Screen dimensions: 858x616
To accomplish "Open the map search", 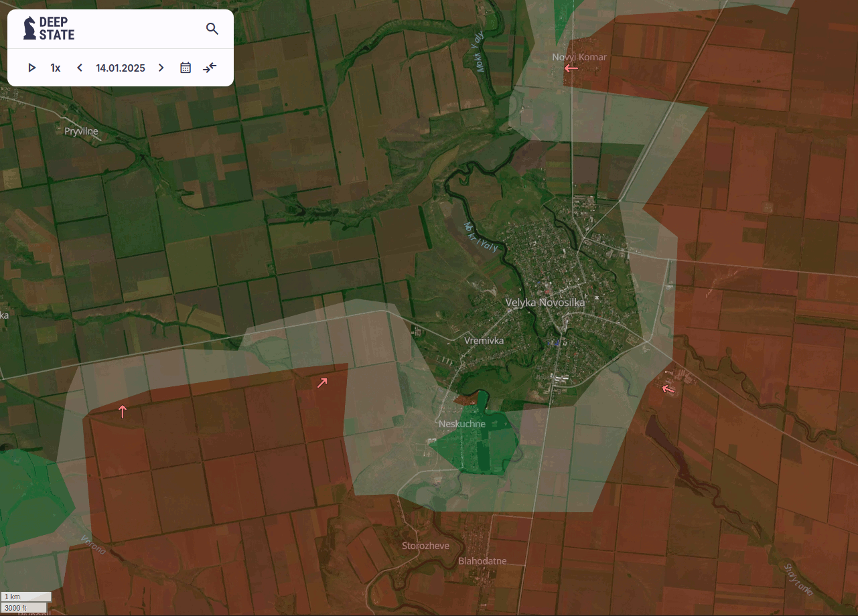I will [x=212, y=29].
